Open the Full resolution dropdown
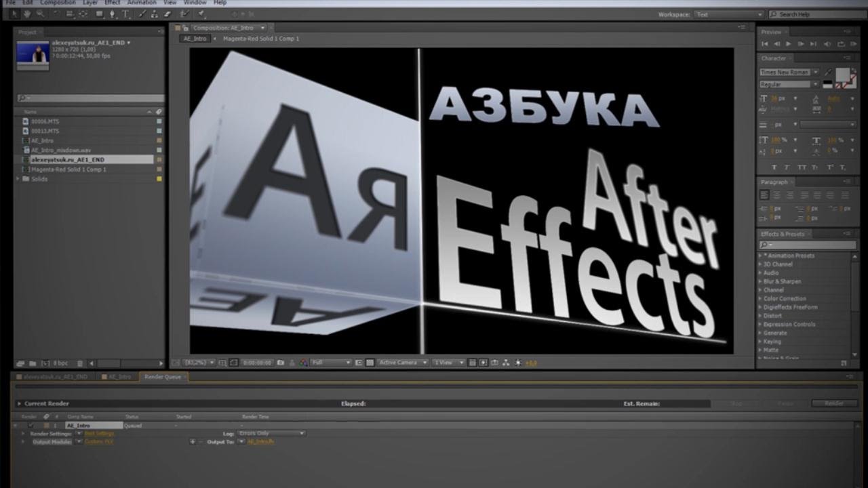This screenshot has height=488, width=868. [x=331, y=363]
